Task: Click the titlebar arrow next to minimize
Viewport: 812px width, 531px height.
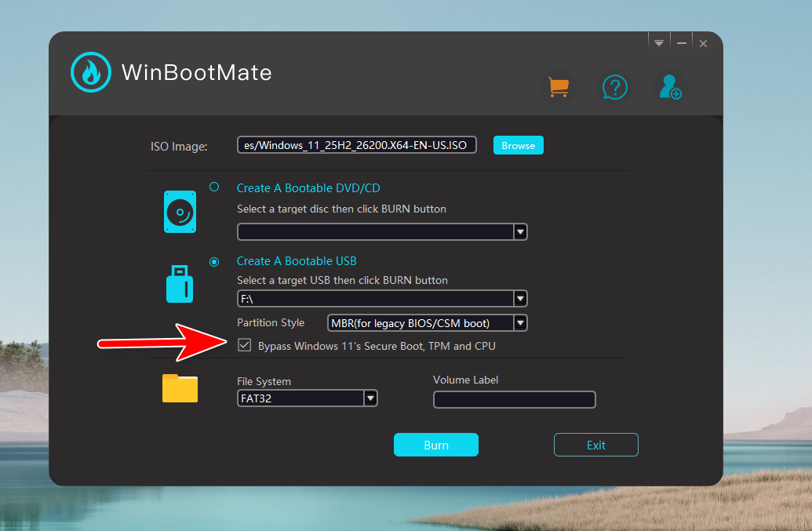Action: (658, 42)
